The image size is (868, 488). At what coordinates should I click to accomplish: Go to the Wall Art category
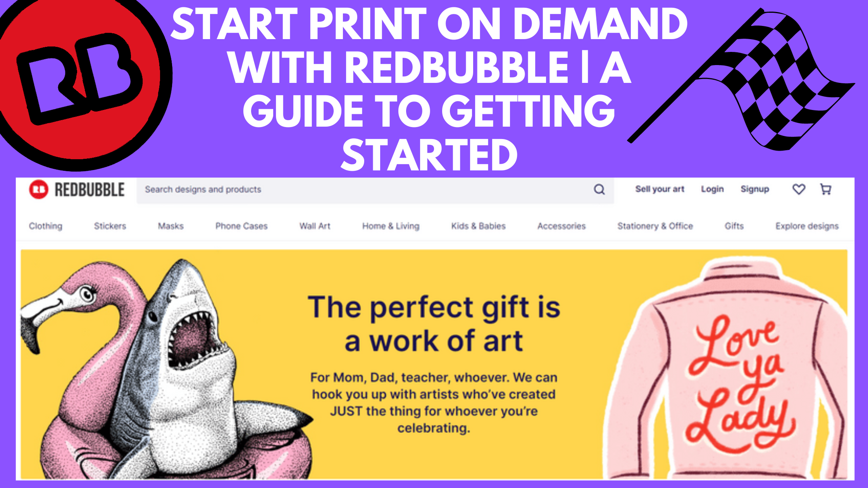315,226
